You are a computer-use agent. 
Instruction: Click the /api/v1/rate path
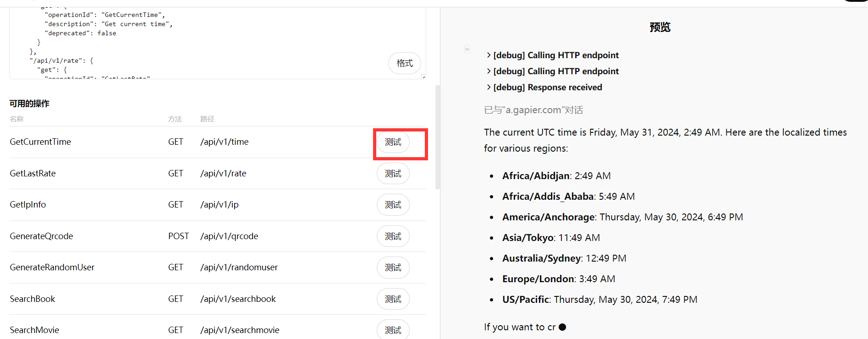[223, 174]
